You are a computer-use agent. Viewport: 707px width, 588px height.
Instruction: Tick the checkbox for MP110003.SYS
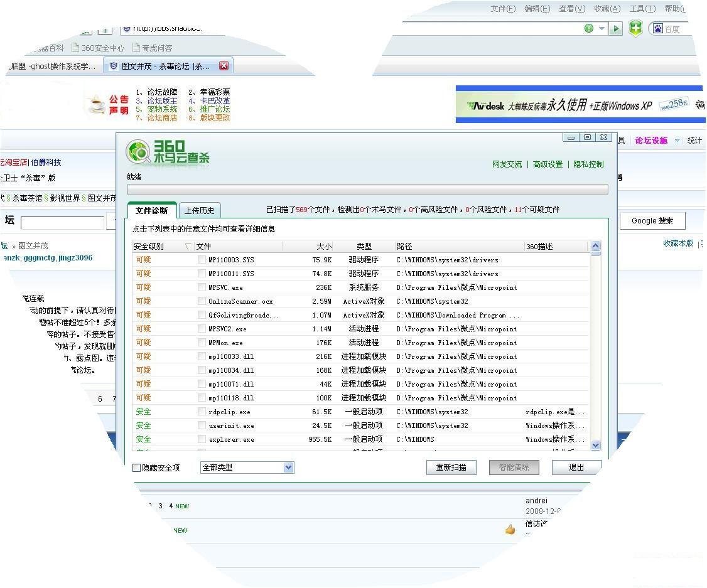click(x=202, y=260)
